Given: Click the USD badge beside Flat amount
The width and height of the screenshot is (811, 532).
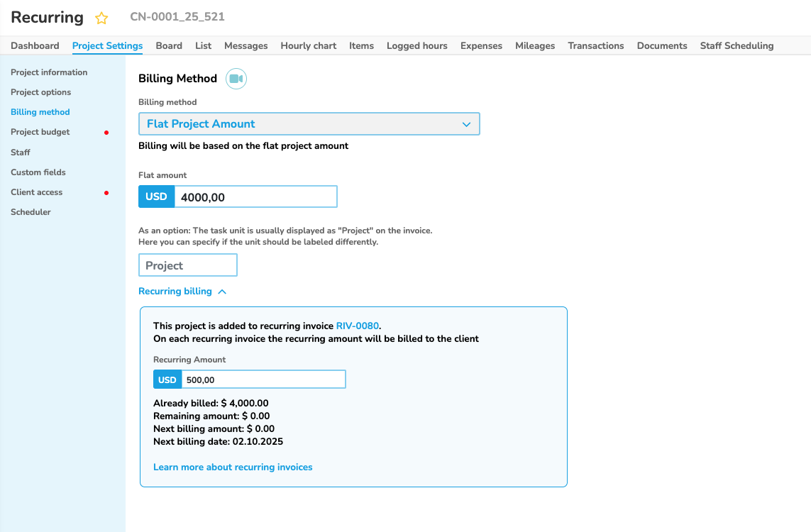Looking at the screenshot, I should click(x=156, y=196).
